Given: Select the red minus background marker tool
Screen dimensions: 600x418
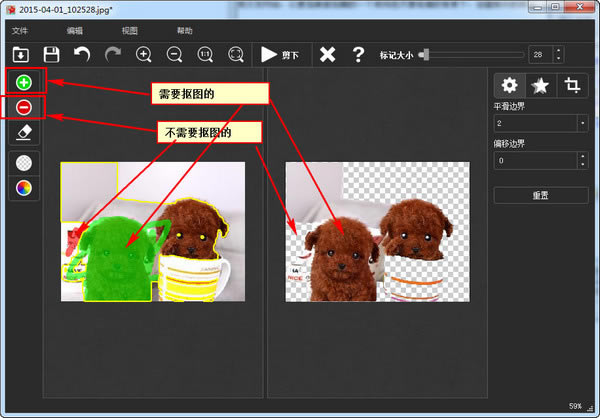Looking at the screenshot, I should coord(24,107).
